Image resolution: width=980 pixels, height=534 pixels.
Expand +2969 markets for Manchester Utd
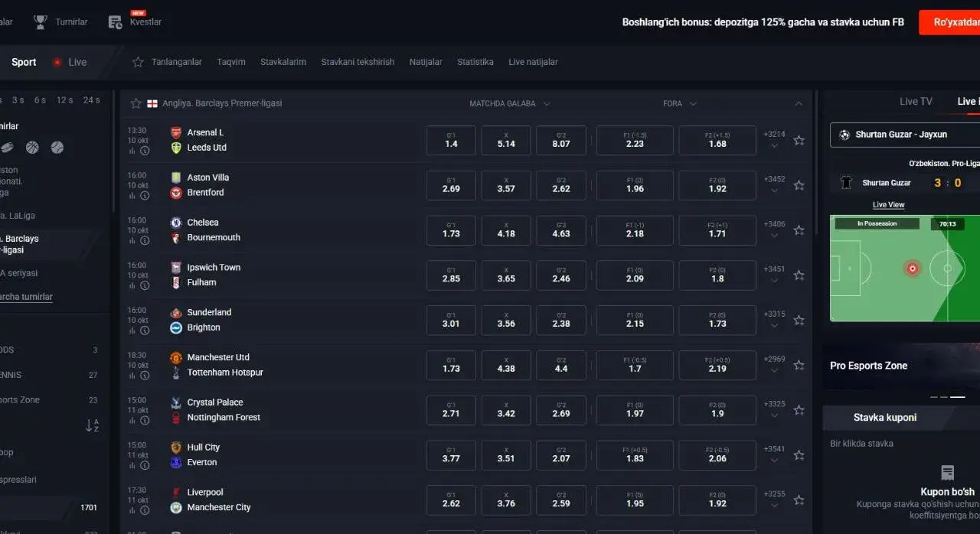[774, 364]
